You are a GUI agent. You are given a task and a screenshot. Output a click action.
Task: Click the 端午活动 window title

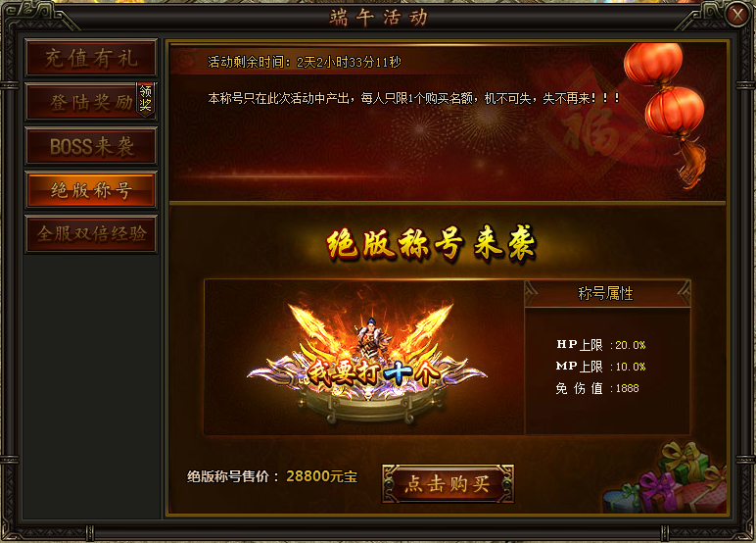click(x=378, y=18)
